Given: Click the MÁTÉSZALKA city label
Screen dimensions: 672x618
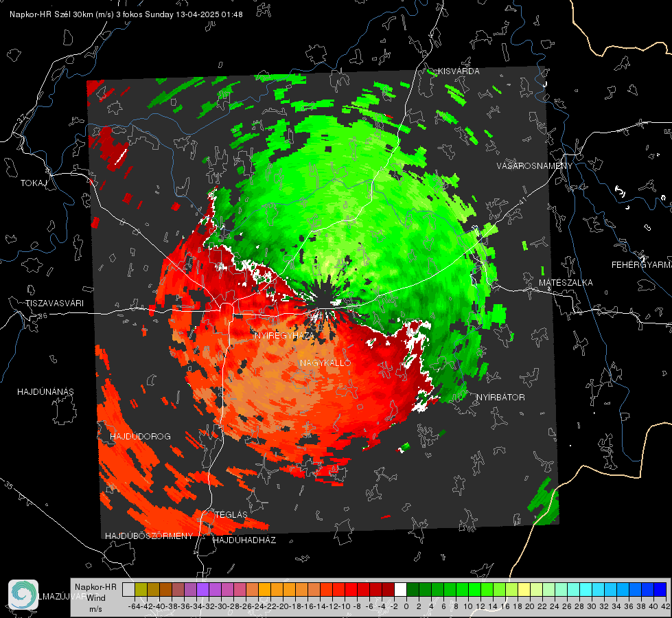Looking at the screenshot, I should 566,283.
